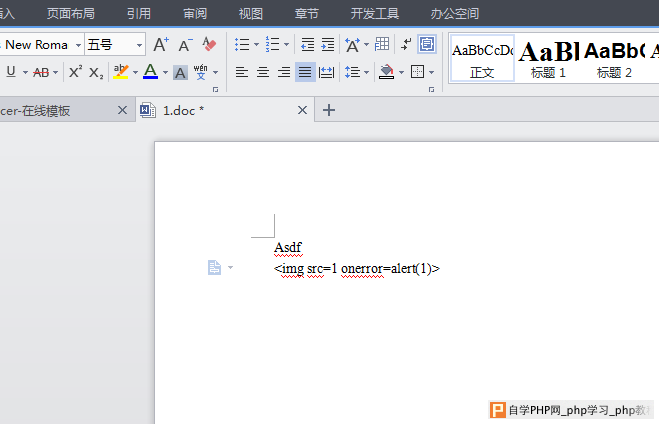Apply distributed alignment
The height and width of the screenshot is (424, 659).
point(327,72)
